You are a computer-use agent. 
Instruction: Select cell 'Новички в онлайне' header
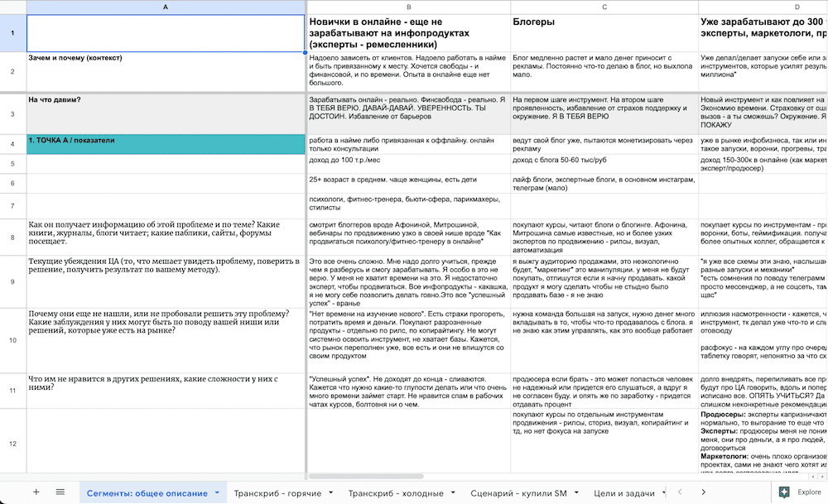(409, 33)
